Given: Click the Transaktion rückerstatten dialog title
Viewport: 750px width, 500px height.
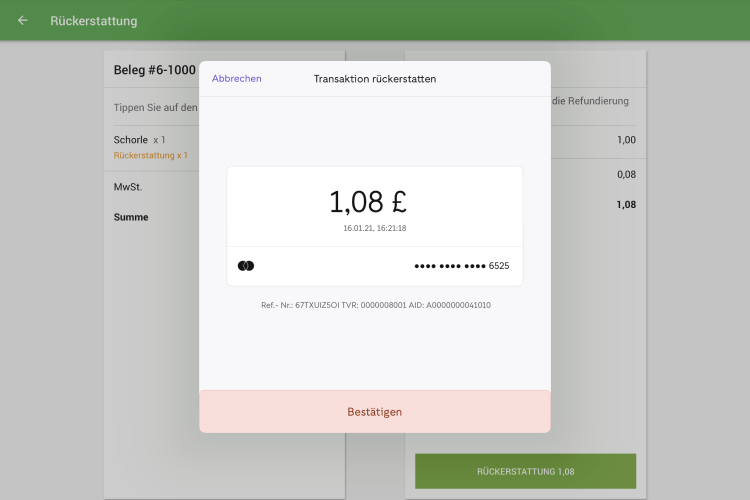Looking at the screenshot, I should (x=375, y=79).
